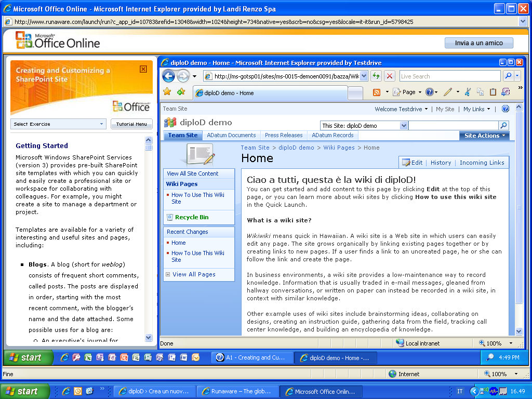Open the Site Actions menu

pyautogui.click(x=485, y=136)
